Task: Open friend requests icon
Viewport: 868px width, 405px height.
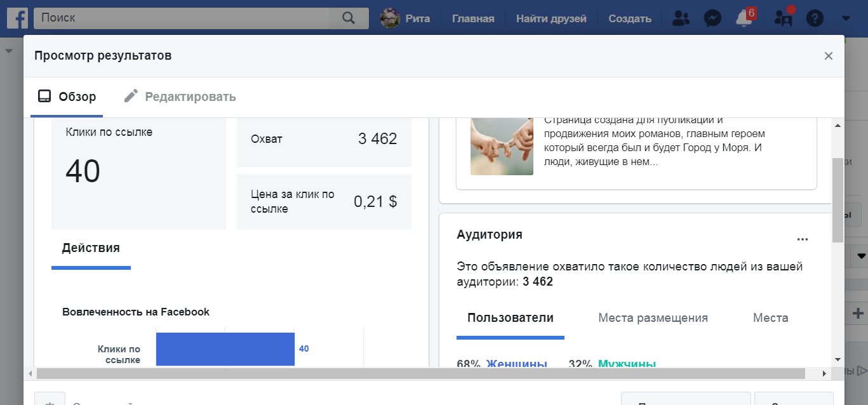Action: click(681, 18)
